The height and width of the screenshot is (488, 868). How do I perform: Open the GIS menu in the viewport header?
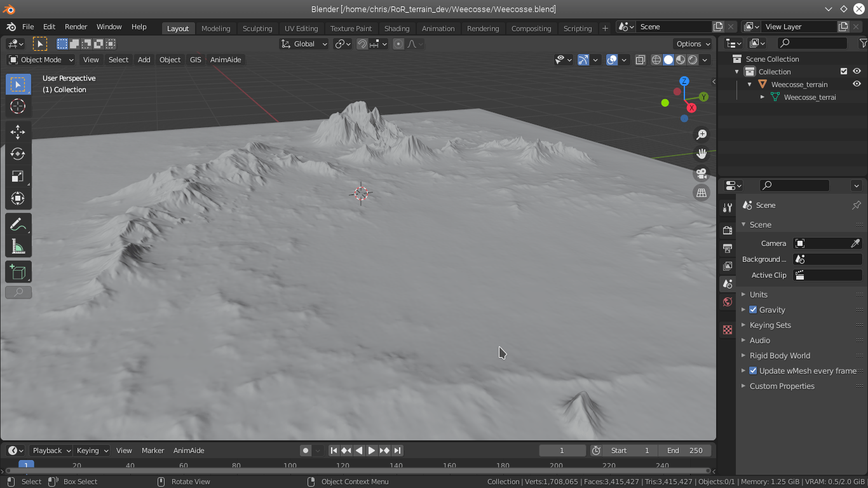click(195, 59)
